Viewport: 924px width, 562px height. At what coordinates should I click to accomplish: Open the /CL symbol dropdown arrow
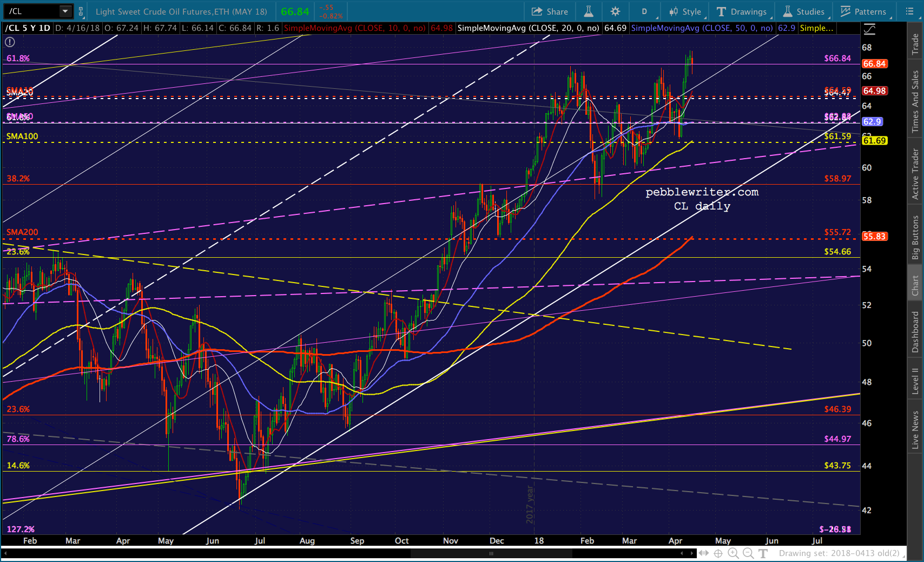pos(65,11)
